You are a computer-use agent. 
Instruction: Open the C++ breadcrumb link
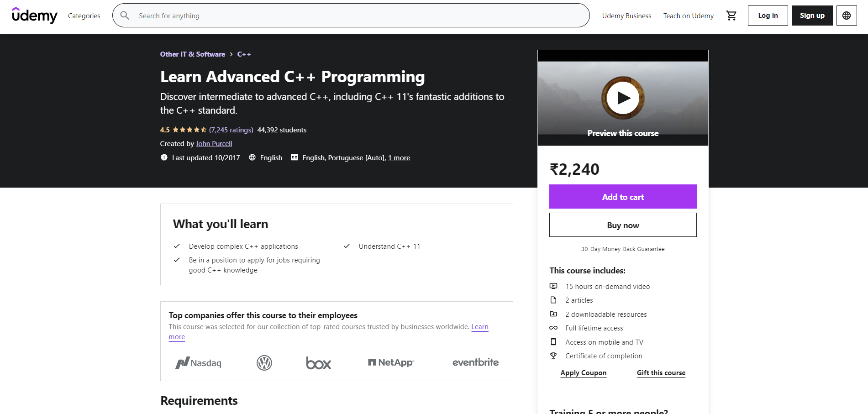click(244, 54)
